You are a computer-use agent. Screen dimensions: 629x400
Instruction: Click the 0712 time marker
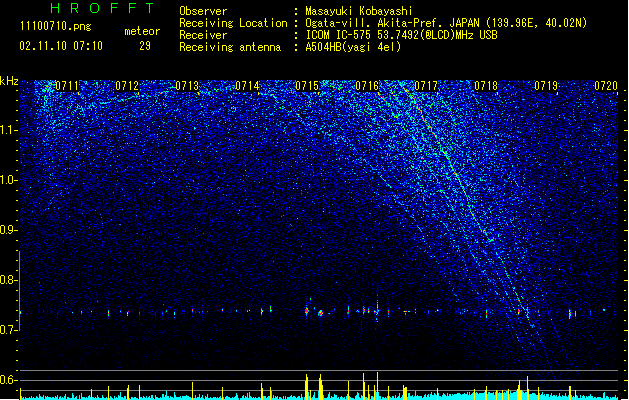pos(127,86)
